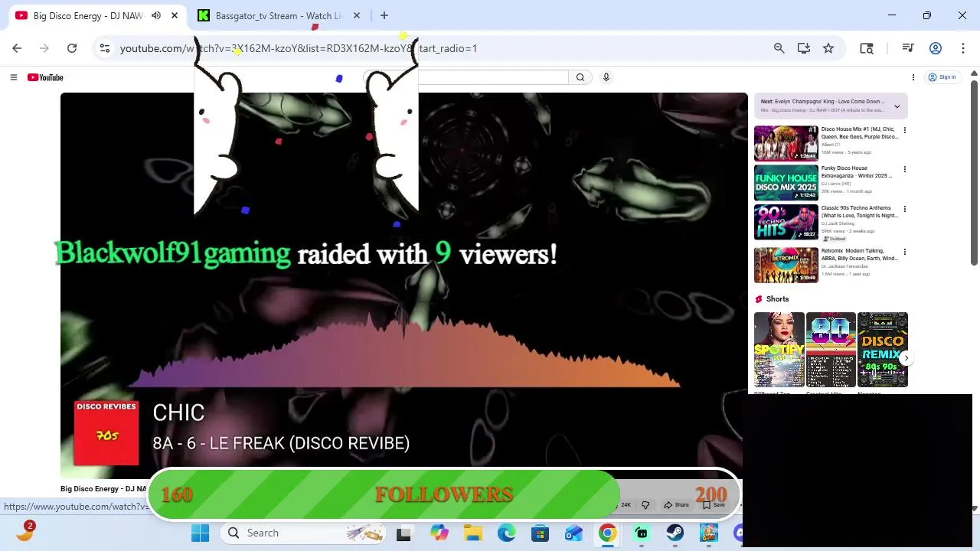980x551 pixels.
Task: Open options for Funky Disco House Extravaganza
Action: [904, 169]
